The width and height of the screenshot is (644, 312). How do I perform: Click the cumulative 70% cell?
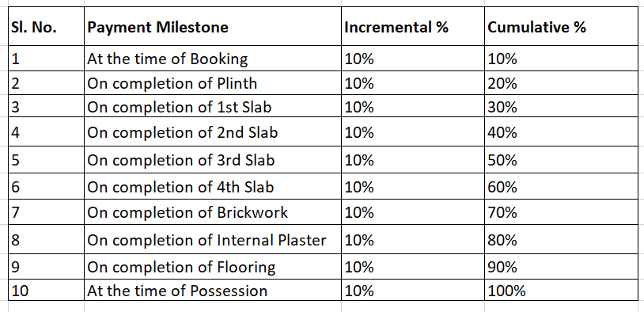[x=561, y=212]
